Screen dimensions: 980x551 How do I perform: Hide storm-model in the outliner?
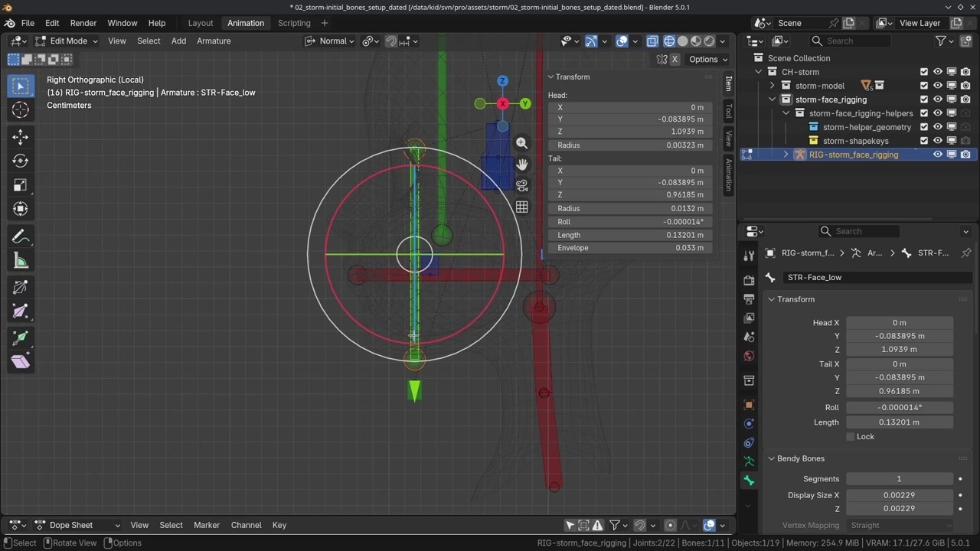pyautogui.click(x=937, y=86)
